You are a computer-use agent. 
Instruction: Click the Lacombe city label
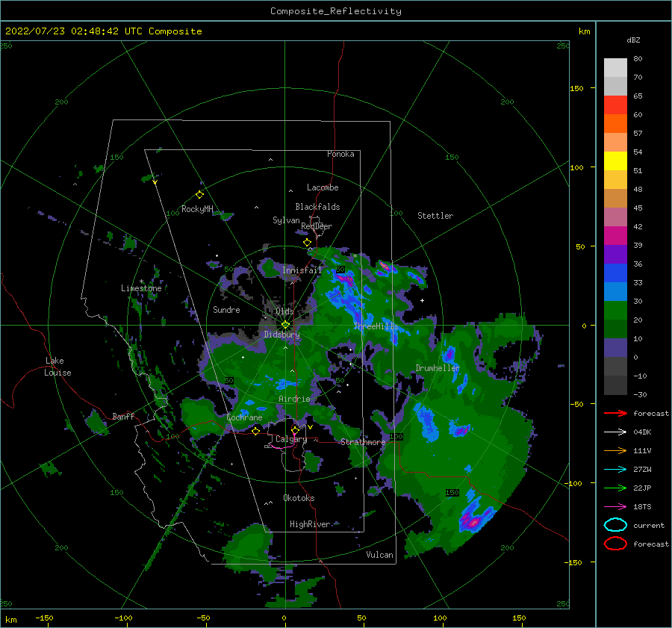[x=323, y=187]
